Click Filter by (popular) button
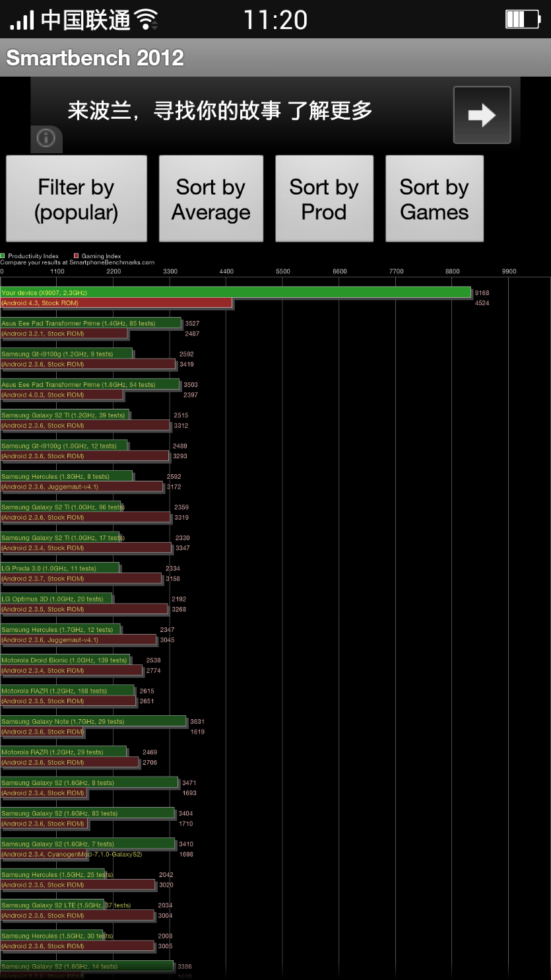Image resolution: width=551 pixels, height=980 pixels. click(77, 199)
